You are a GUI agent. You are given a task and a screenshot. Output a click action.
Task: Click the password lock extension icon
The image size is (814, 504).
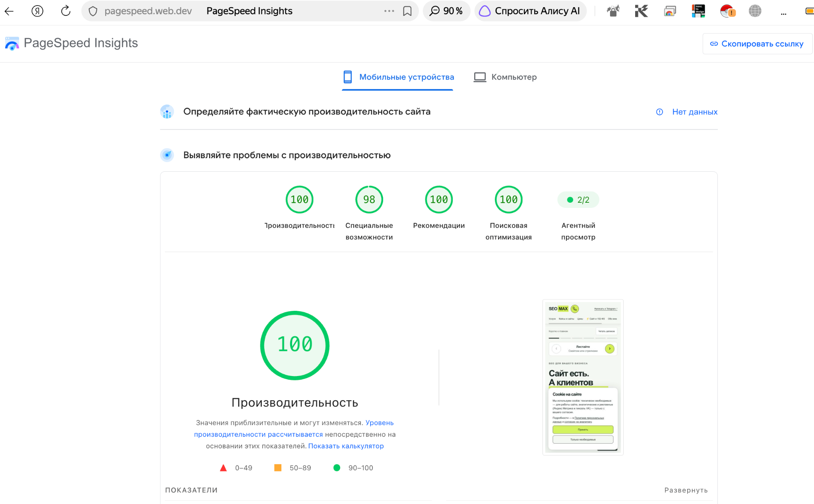coord(613,11)
